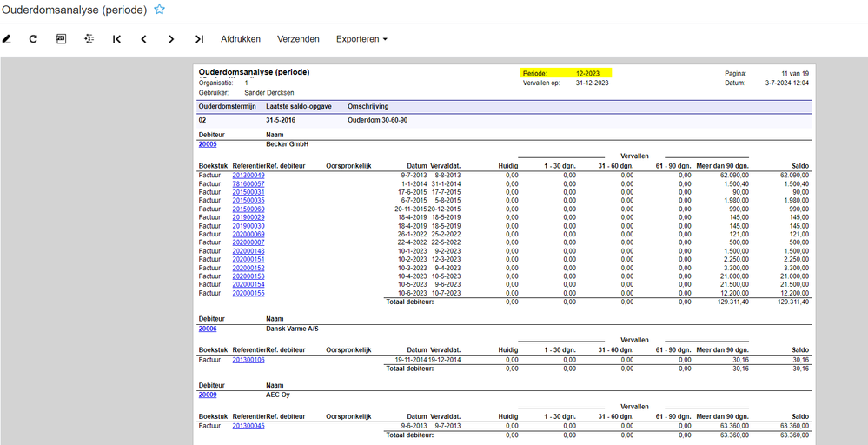Open debtor 20009 AEC Oy link

[208, 395]
